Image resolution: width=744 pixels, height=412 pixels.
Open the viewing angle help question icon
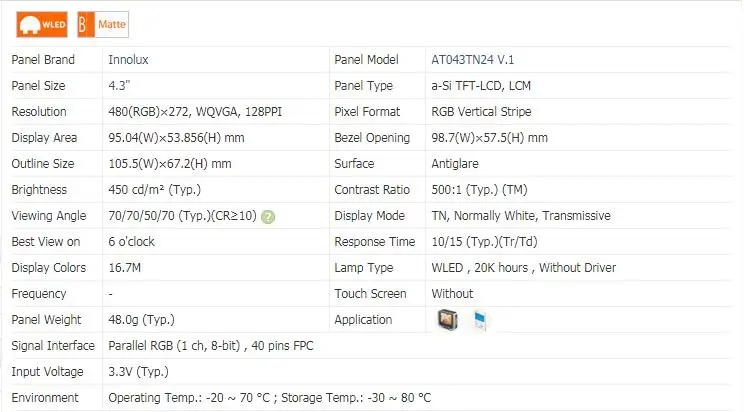(x=268, y=217)
